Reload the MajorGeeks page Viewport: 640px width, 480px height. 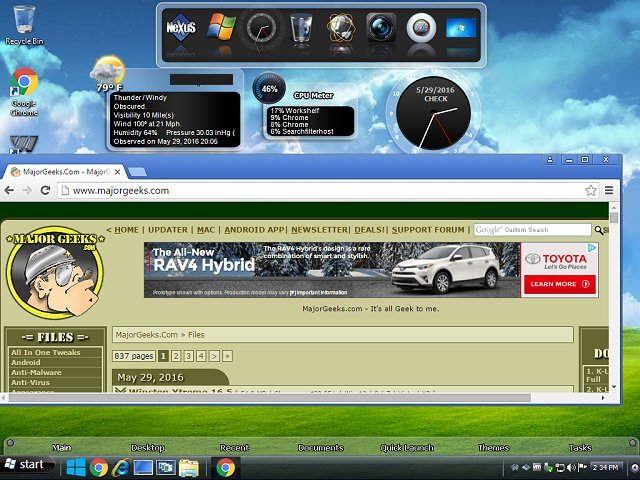click(x=47, y=190)
